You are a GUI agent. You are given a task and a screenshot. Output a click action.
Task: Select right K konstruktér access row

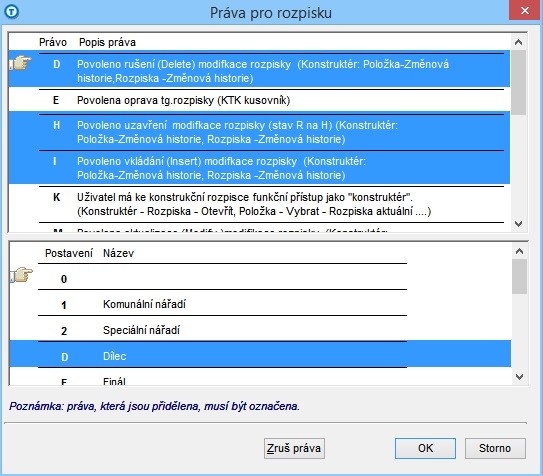[x=259, y=204]
